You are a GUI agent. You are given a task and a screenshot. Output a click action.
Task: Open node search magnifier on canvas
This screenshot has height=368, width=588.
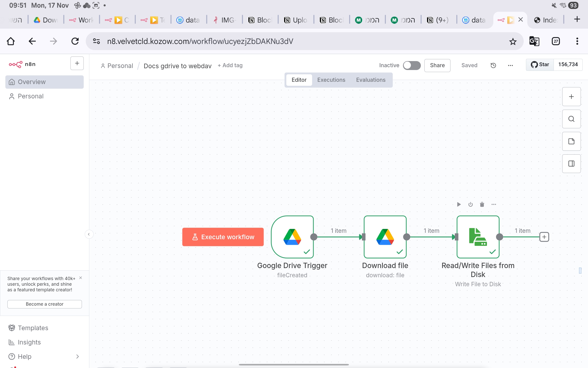[x=571, y=119]
